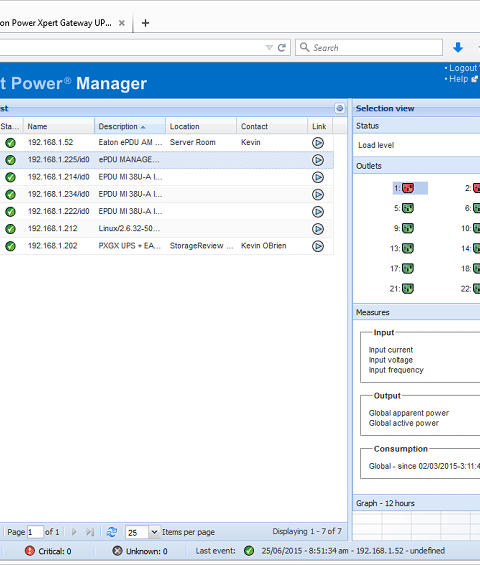Go to last page of list
The width and height of the screenshot is (480, 565).
click(90, 532)
